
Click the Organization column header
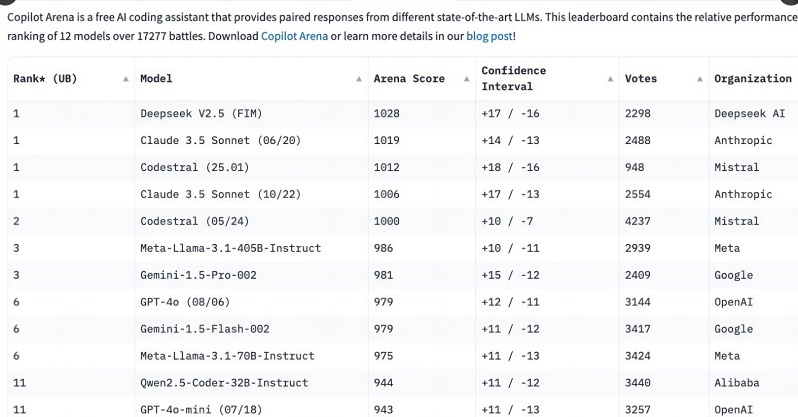tap(753, 78)
